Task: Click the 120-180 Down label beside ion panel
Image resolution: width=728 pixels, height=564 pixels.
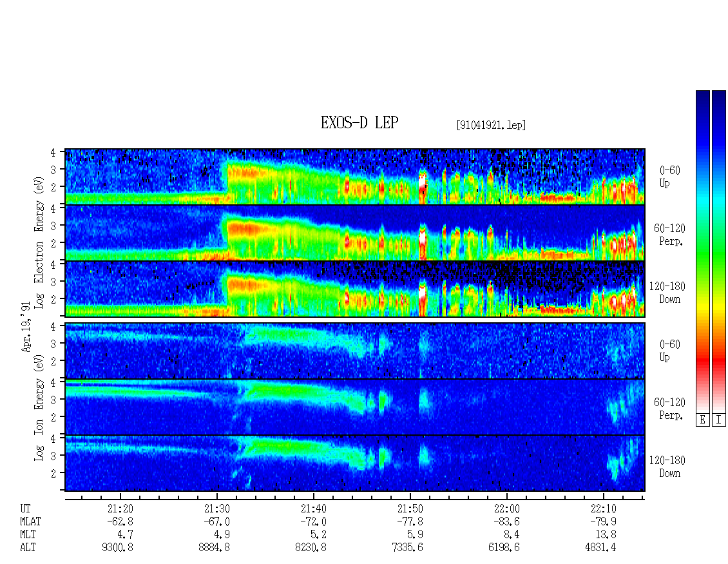Action: 667,467
